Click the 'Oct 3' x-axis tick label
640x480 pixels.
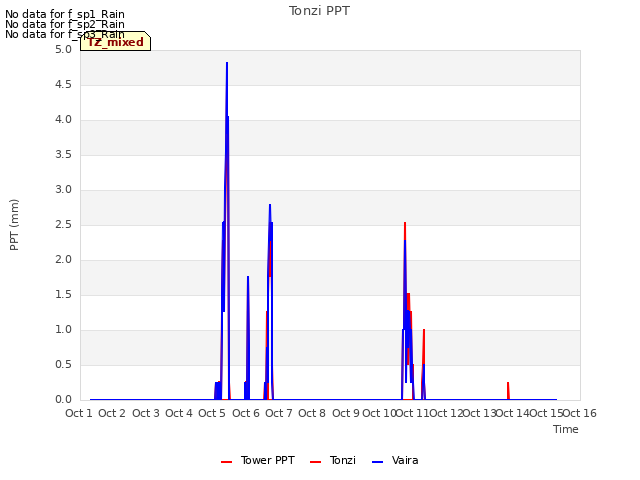click(146, 413)
